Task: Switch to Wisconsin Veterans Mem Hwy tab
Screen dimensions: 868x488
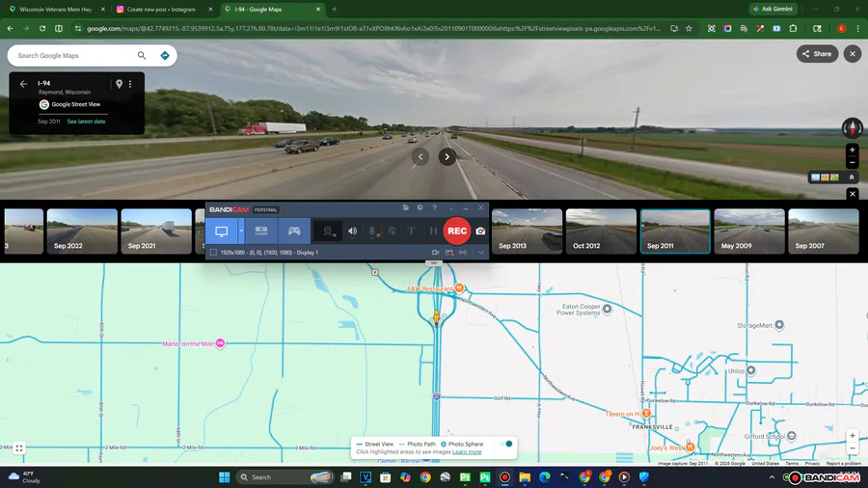Action: pos(54,10)
